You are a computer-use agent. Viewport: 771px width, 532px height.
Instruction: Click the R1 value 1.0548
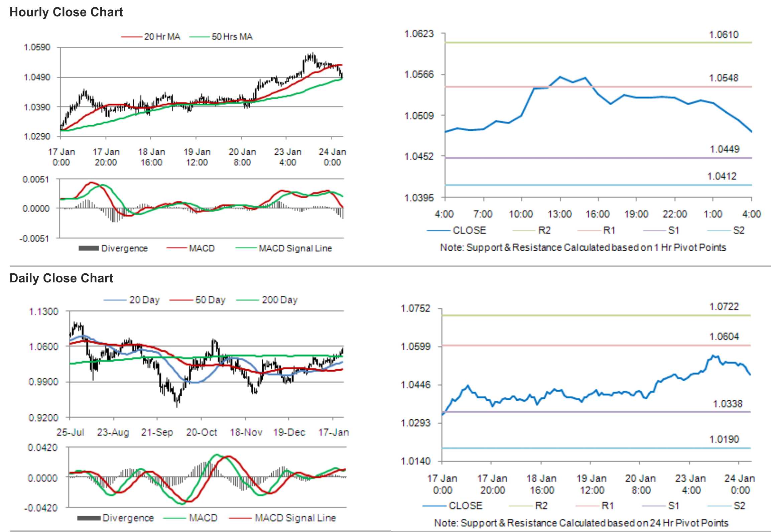(724, 78)
